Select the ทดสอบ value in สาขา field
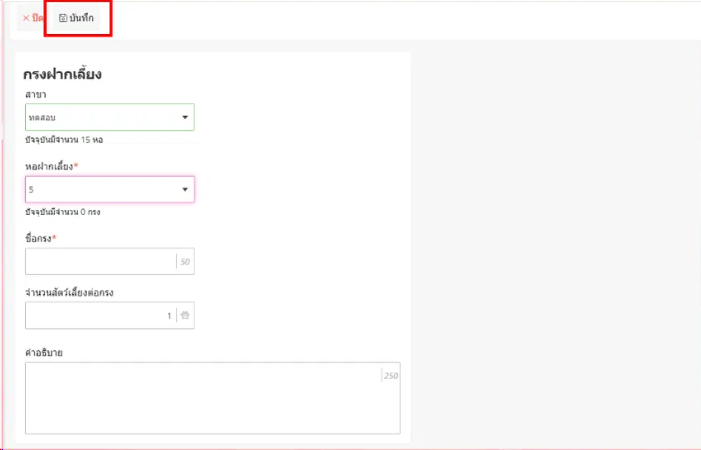Viewport: 701px width, 450px height. pyautogui.click(x=43, y=118)
